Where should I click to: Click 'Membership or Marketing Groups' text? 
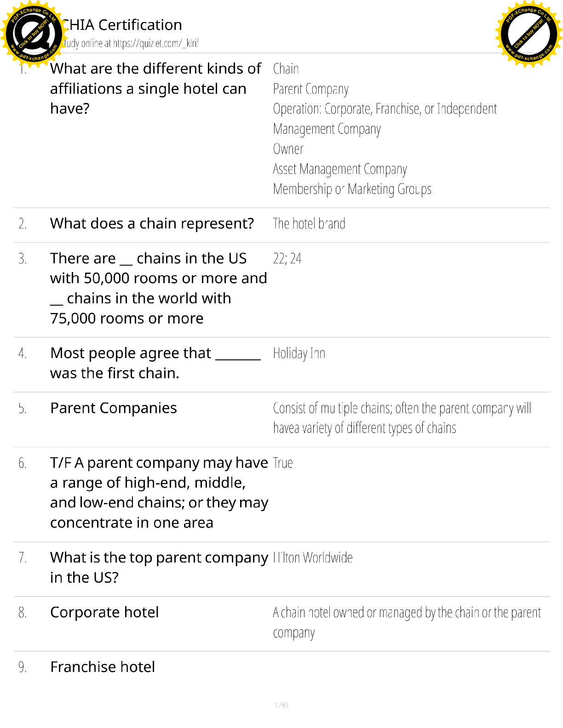pos(352,189)
